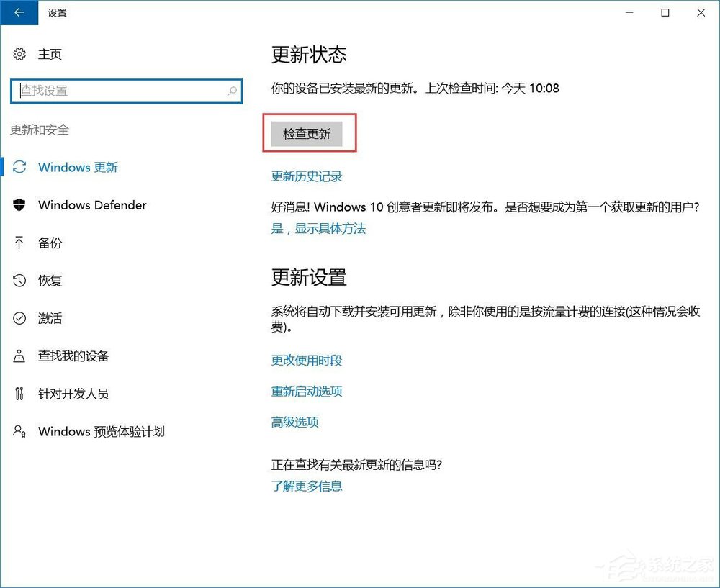Click the search magnifier in settings search
Viewport: 720px width, 588px height.
[x=231, y=91]
